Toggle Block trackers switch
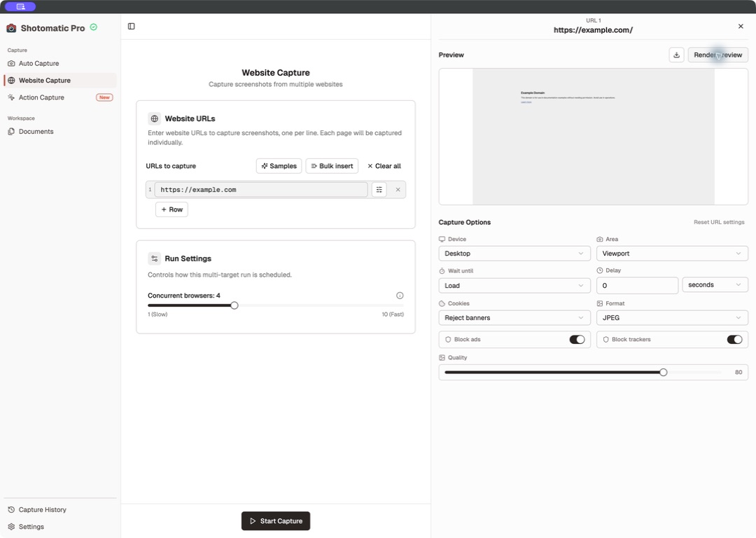 coord(734,339)
